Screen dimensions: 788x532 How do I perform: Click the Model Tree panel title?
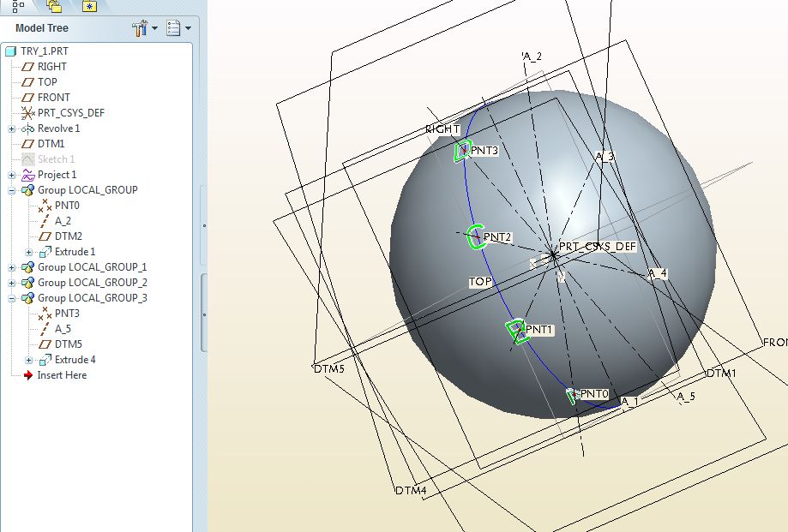point(42,28)
